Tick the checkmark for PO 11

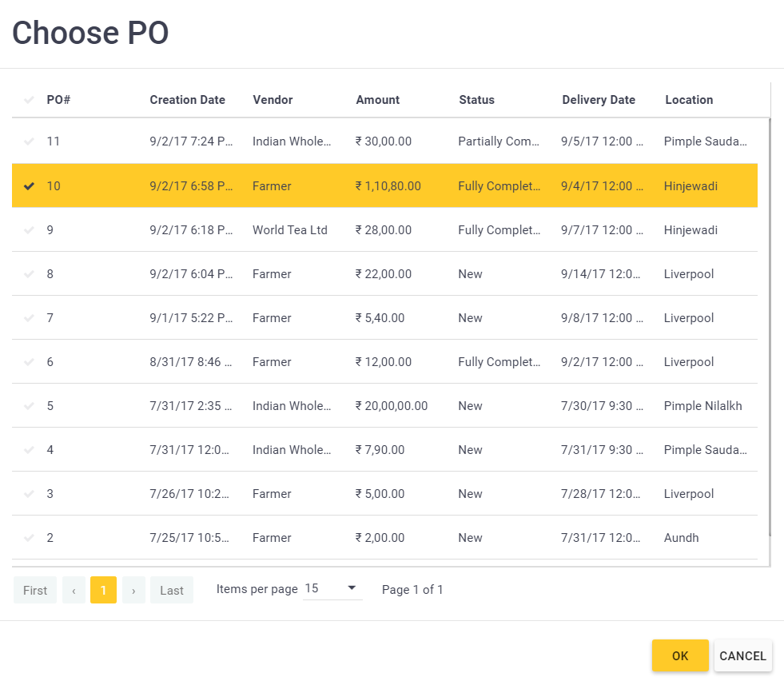(30, 141)
